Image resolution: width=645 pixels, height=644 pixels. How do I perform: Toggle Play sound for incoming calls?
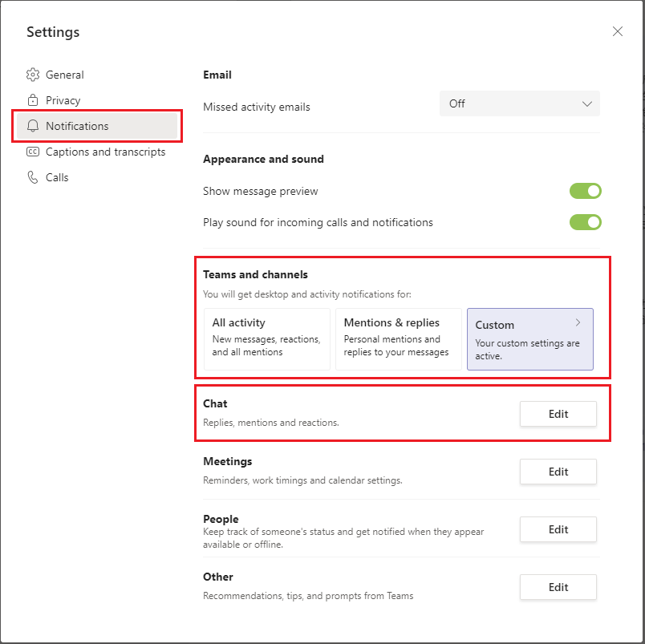585,222
